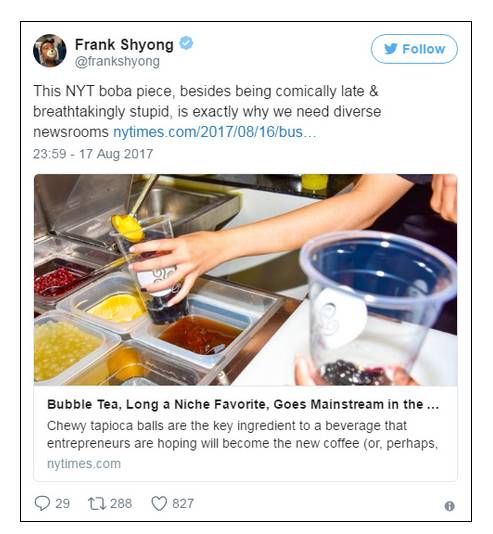Open the Bubble Tea headline in the card
This screenshot has height=534, width=493.
coord(243,405)
